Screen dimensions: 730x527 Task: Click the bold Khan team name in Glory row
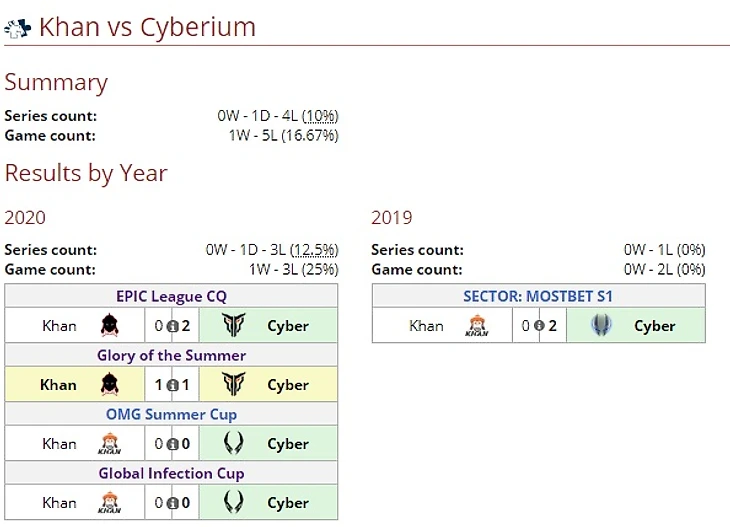pos(58,385)
